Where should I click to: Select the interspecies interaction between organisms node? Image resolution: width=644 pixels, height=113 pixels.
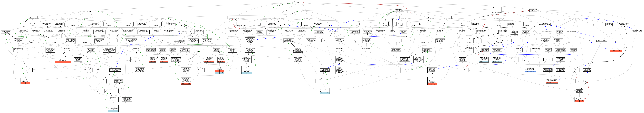pyautogui.click(x=496, y=10)
